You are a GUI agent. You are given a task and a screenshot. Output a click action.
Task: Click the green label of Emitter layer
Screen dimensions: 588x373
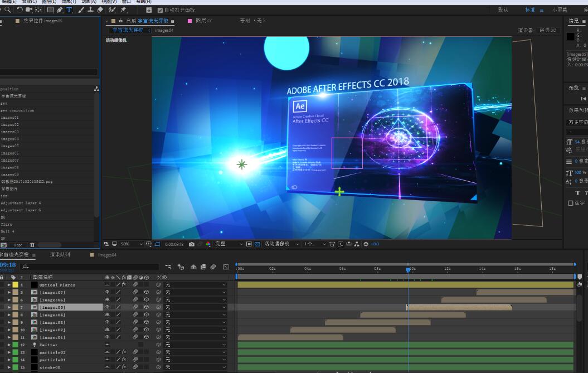pyautogui.click(x=16, y=345)
